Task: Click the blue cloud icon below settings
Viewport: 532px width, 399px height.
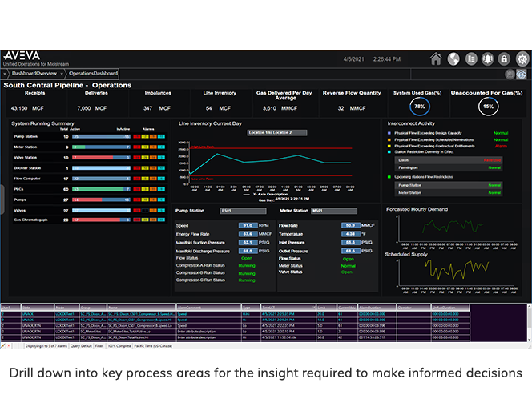Action: pos(522,74)
